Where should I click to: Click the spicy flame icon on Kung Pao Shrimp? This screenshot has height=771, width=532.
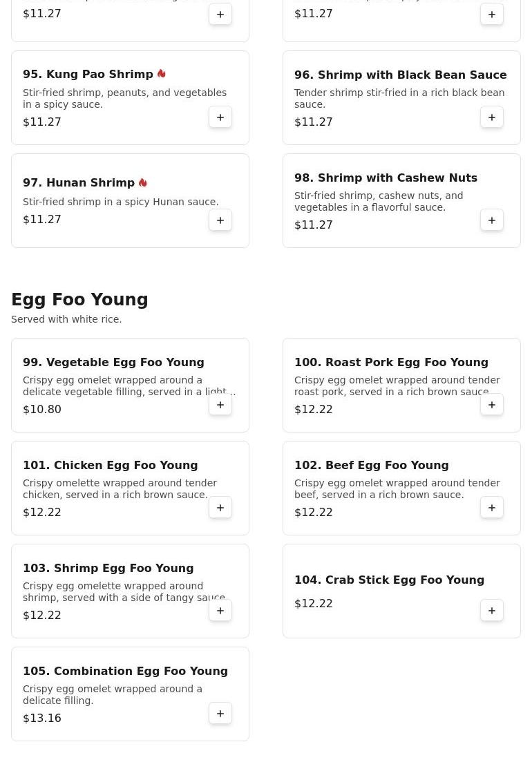tap(161, 74)
